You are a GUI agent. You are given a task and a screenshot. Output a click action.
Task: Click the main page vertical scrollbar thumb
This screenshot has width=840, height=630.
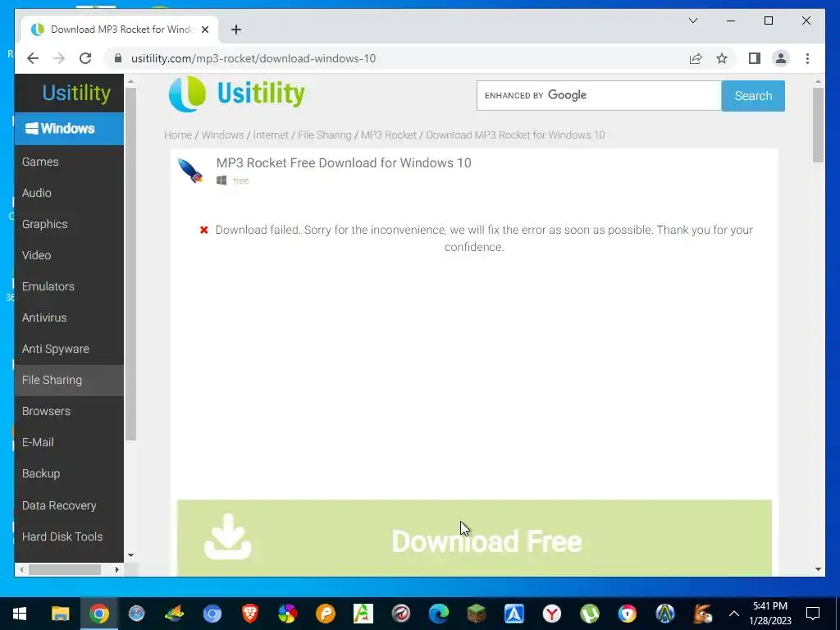[x=818, y=125]
